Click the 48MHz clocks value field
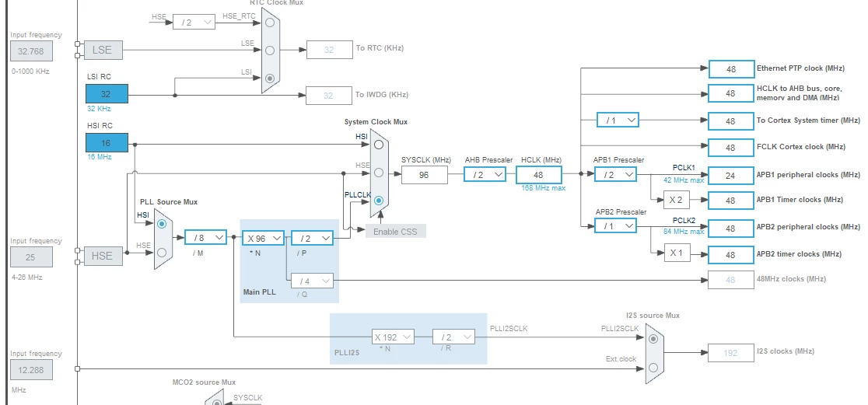This screenshot has height=405, width=868. [730, 280]
